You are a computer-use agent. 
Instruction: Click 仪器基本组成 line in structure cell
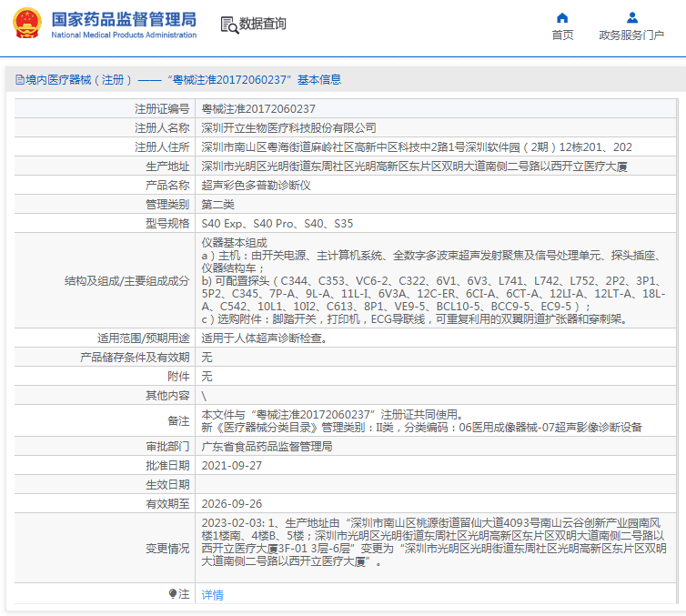click(x=234, y=243)
